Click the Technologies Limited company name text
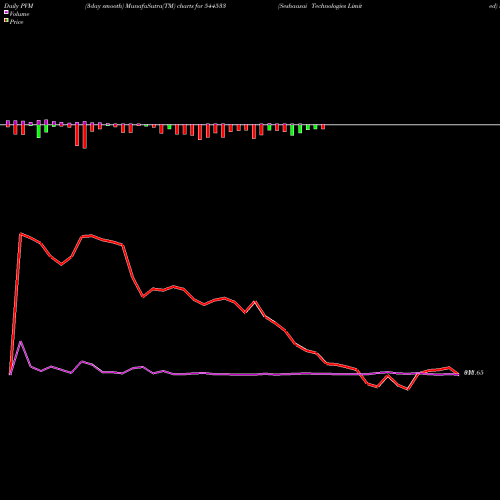This screenshot has width=500, height=500. (320, 6)
